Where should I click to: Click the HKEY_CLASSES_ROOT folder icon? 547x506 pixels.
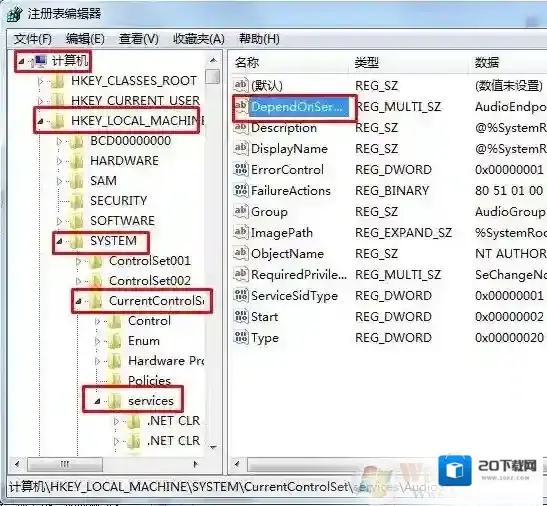click(x=58, y=81)
